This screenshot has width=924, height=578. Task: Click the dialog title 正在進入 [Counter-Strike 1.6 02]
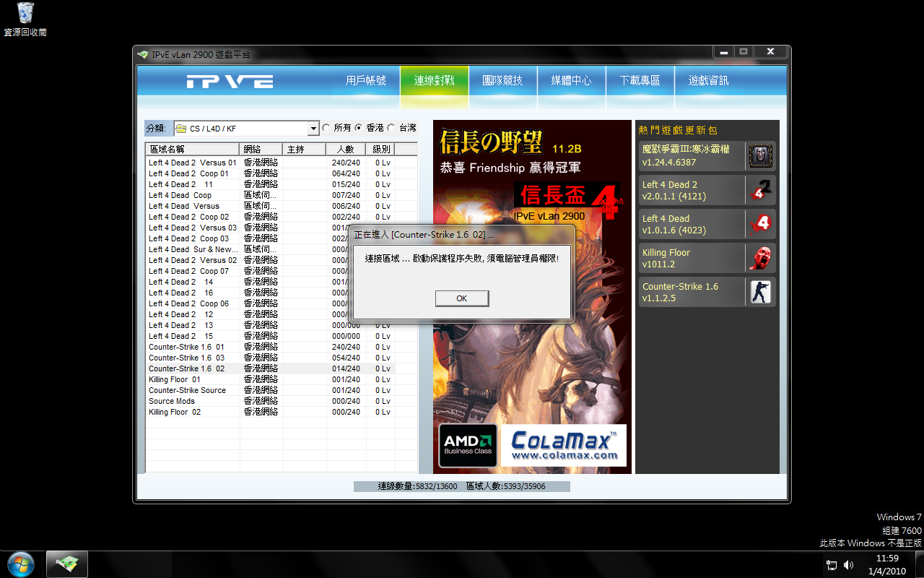coord(424,235)
